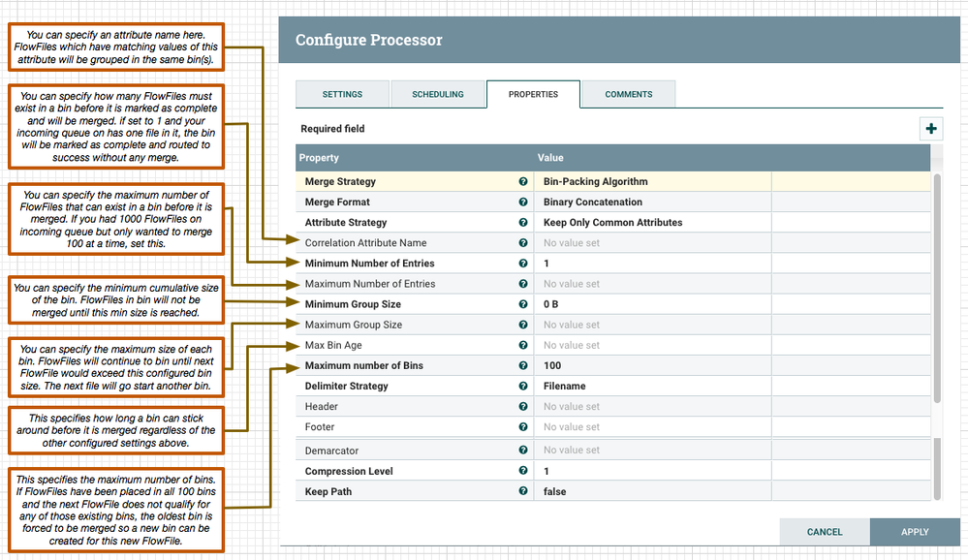Click help icon beside Keep Path
This screenshot has height=560, width=968.
523,492
